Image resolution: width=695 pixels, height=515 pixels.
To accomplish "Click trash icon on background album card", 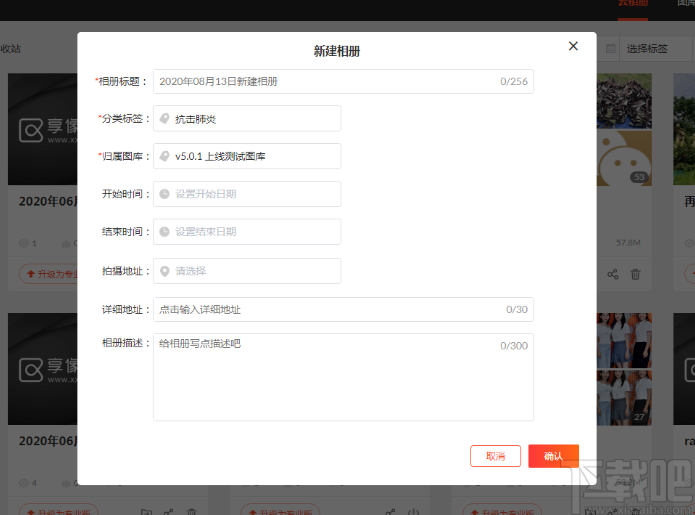I will pyautogui.click(x=635, y=274).
